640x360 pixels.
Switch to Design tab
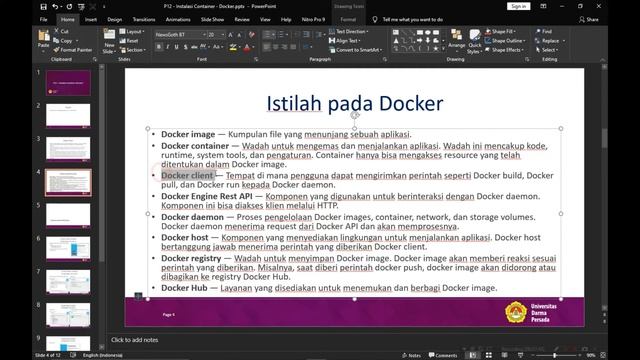(x=114, y=19)
